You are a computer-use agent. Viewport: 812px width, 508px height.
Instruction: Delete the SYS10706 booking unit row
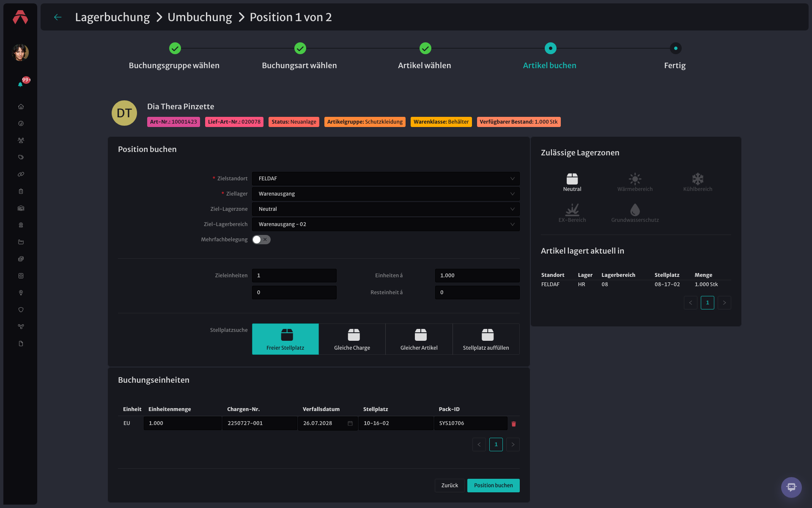tap(513, 424)
